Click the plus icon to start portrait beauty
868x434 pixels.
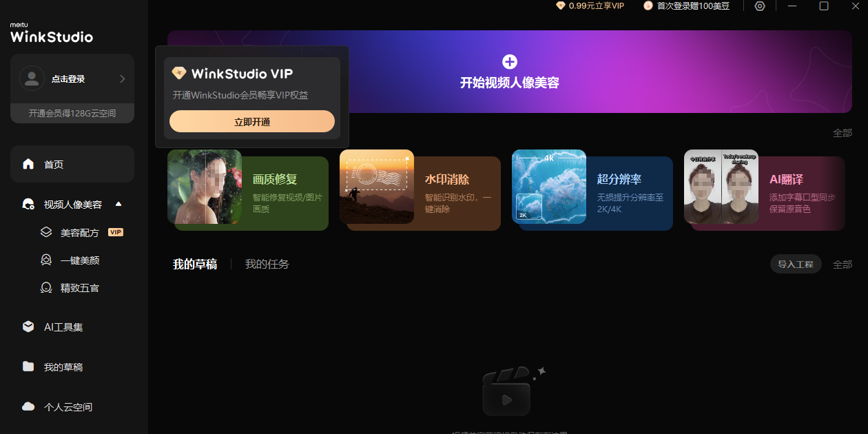[x=509, y=62]
